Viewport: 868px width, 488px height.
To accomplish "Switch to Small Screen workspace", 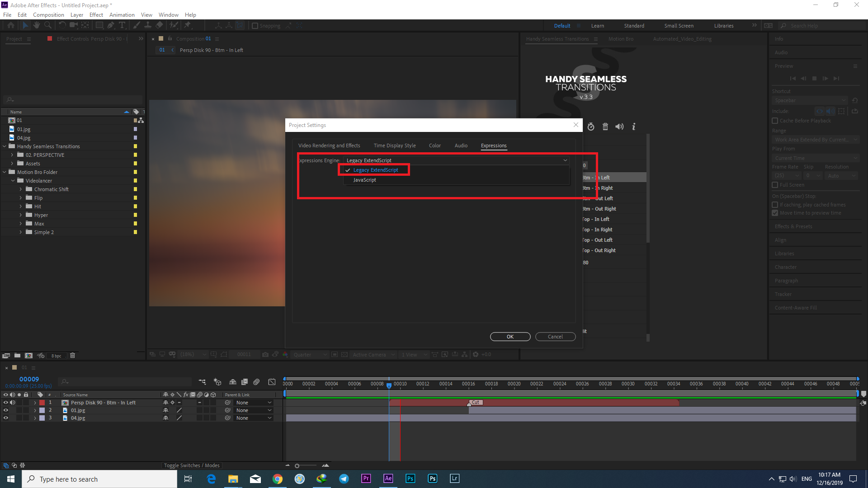I will click(679, 26).
